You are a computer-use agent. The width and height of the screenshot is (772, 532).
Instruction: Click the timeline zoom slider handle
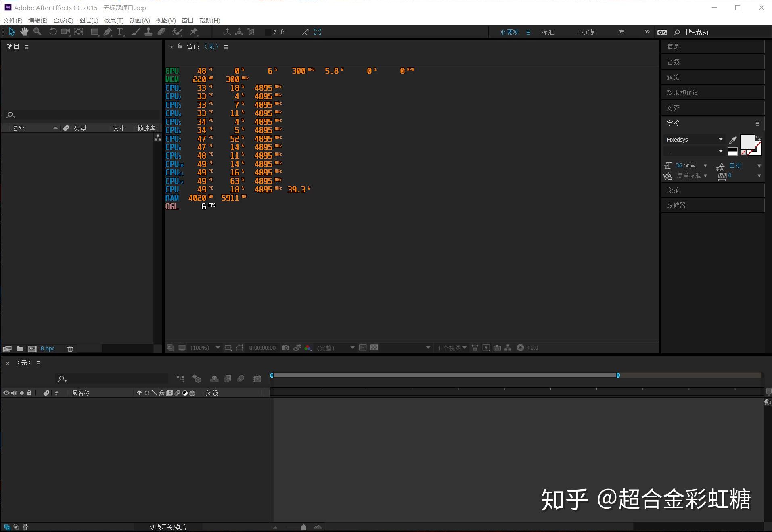pos(304,527)
